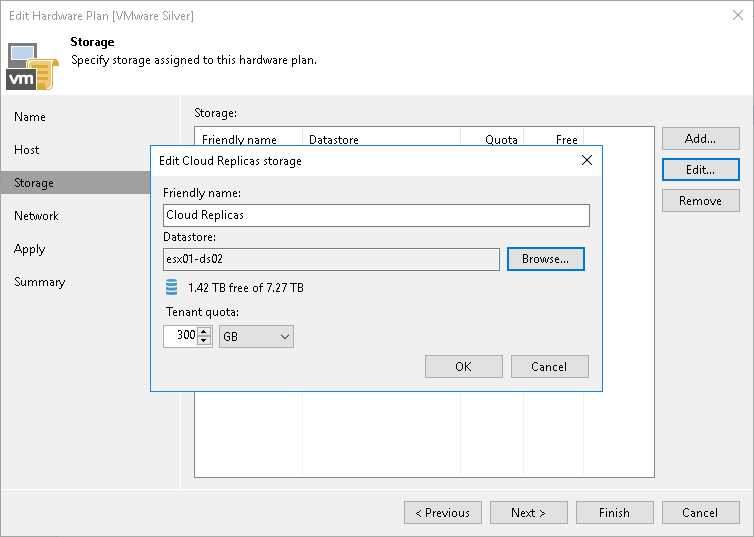Click the Edit... storage button
The height and width of the screenshot is (537, 754).
(701, 170)
